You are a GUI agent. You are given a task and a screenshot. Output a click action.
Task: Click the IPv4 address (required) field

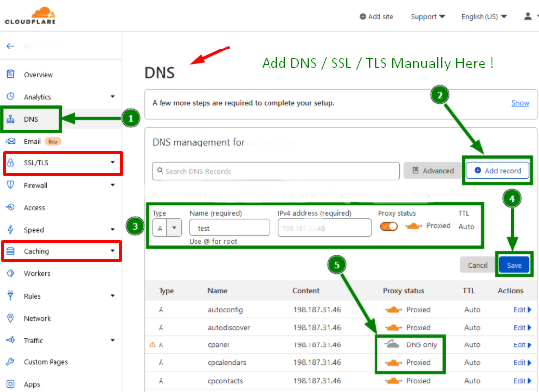pos(325,227)
